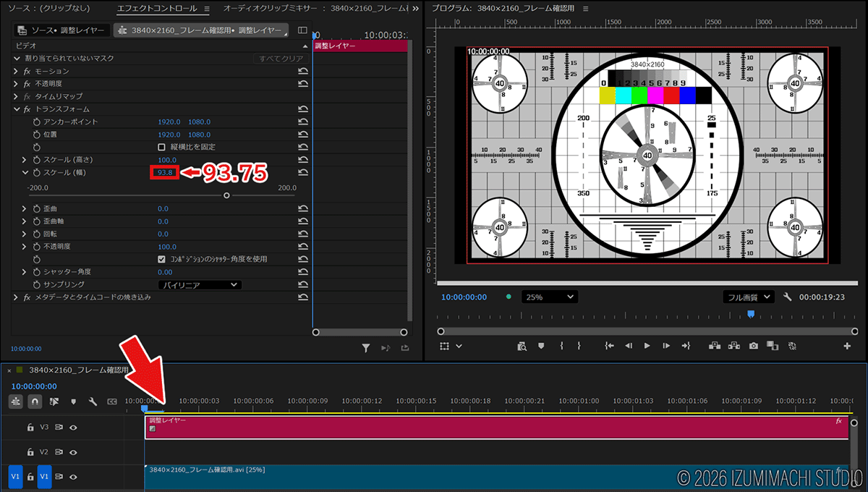Toggle lock on track V2

[30, 452]
